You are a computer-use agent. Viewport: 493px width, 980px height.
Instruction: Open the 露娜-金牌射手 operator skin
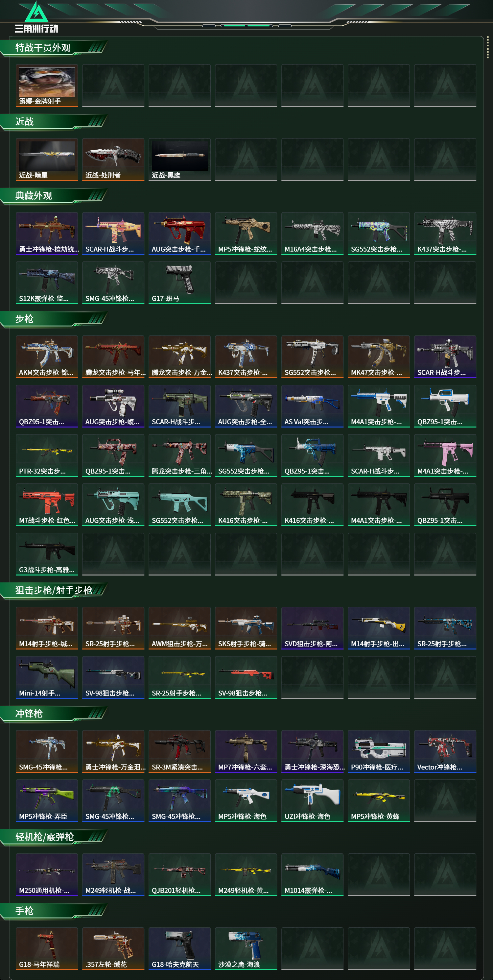(47, 86)
